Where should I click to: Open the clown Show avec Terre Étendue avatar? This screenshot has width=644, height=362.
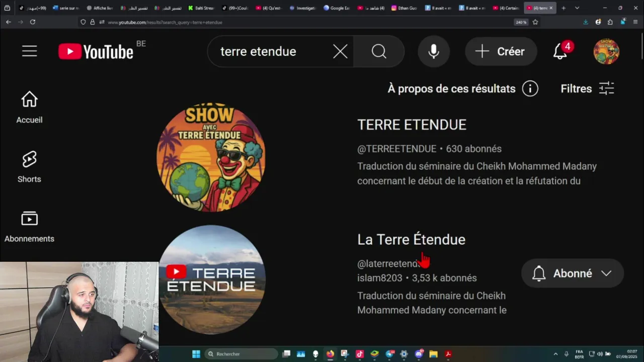[211, 157]
